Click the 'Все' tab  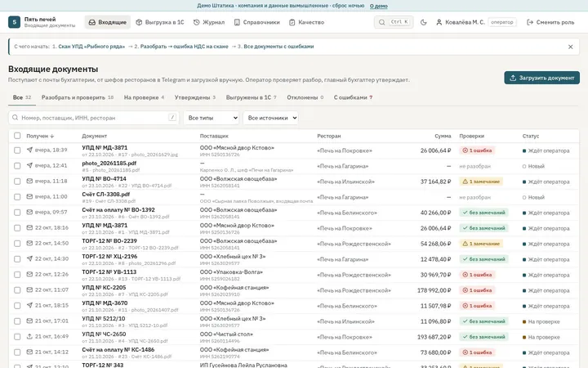pos(22,97)
